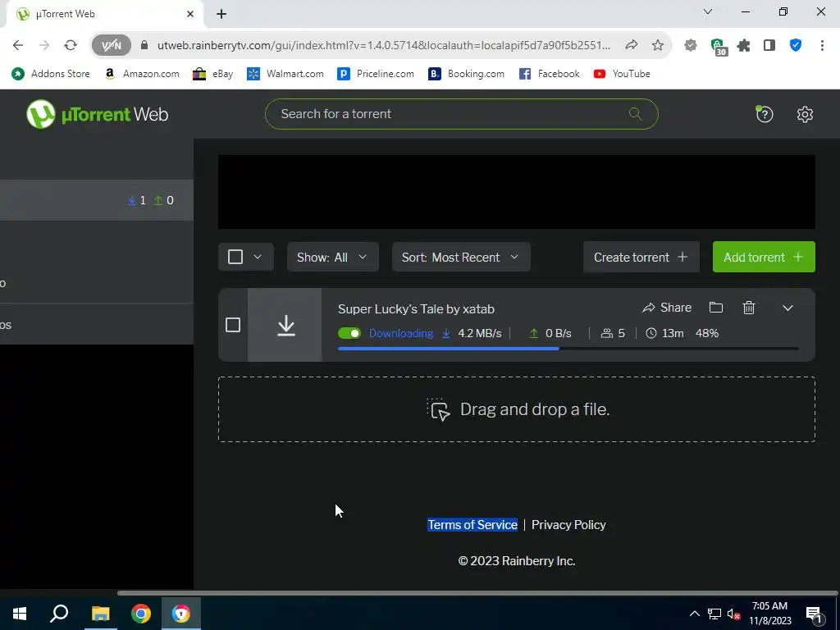
Task: Open the Walmart.com bookmark
Action: pos(285,74)
